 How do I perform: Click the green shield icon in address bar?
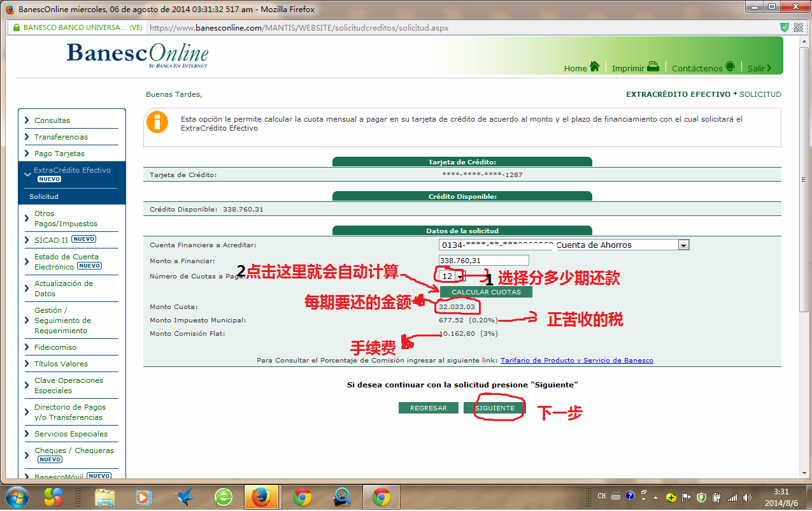785,27
